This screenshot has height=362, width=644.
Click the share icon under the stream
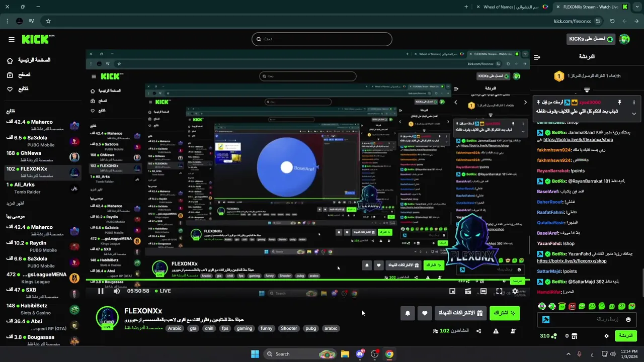point(478,331)
